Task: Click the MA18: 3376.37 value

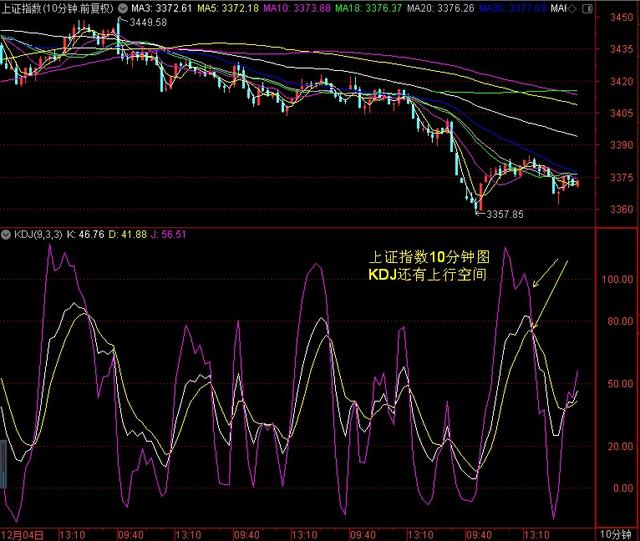Action: click(369, 8)
